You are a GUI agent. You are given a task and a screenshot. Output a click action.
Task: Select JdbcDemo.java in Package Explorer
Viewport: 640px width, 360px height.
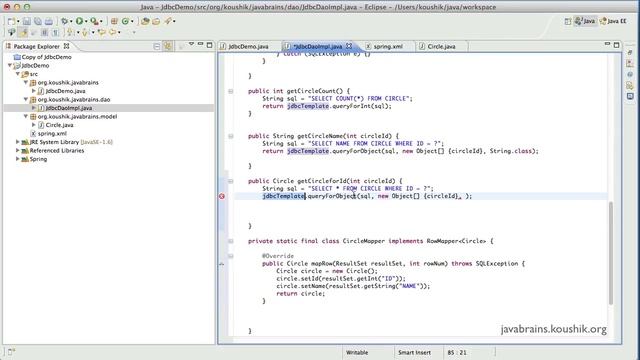pyautogui.click(x=65, y=91)
